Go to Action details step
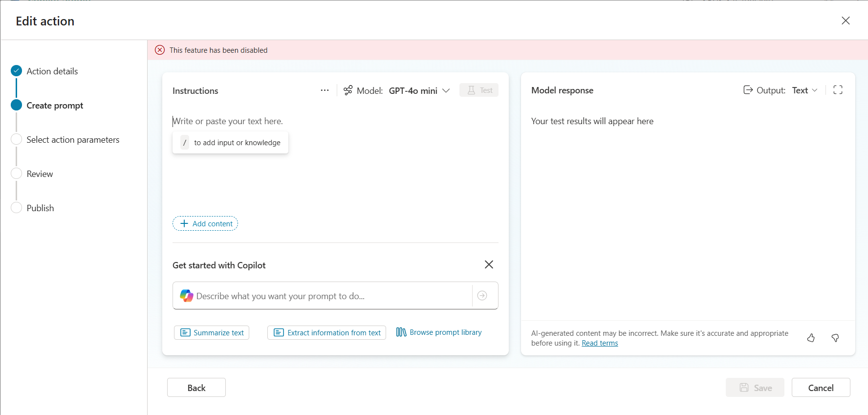The width and height of the screenshot is (868, 415). click(52, 71)
